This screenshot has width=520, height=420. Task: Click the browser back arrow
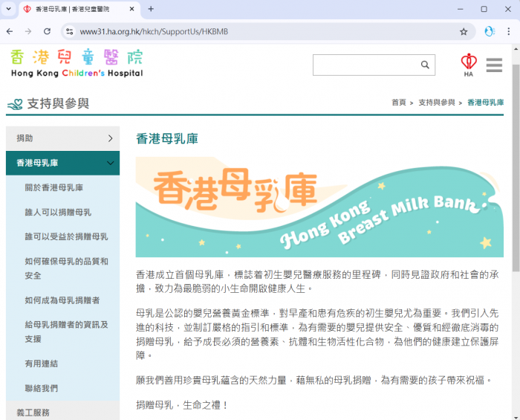pos(10,31)
